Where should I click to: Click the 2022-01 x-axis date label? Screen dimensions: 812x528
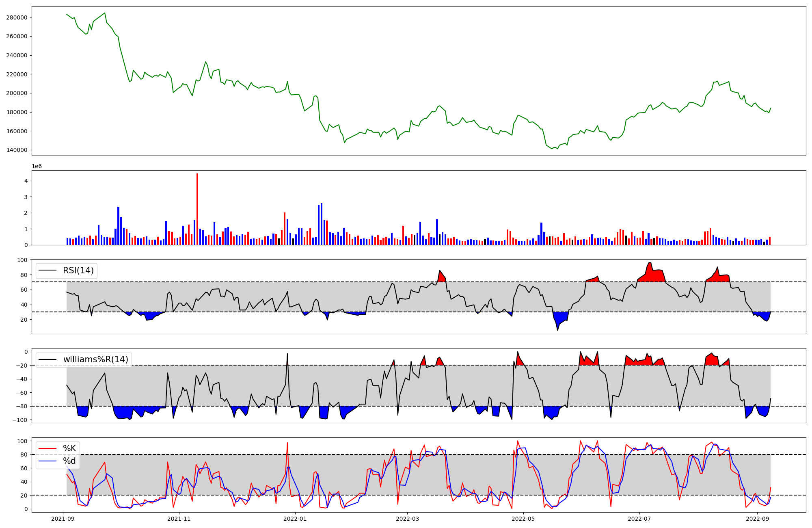coord(295,519)
